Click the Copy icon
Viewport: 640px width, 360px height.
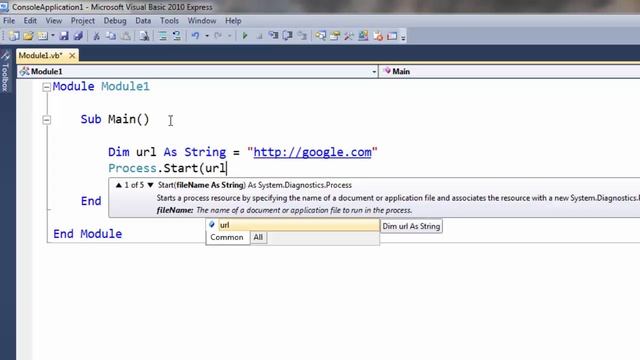(111, 36)
